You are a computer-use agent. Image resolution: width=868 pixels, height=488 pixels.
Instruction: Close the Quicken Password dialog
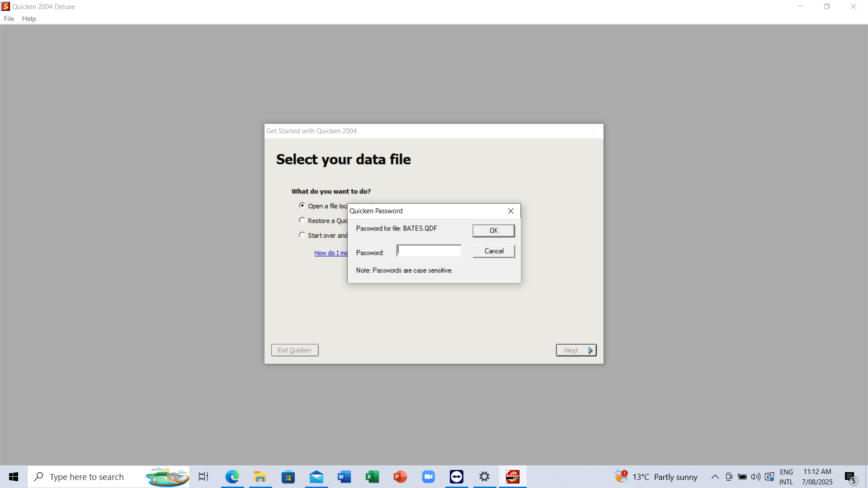pos(511,211)
